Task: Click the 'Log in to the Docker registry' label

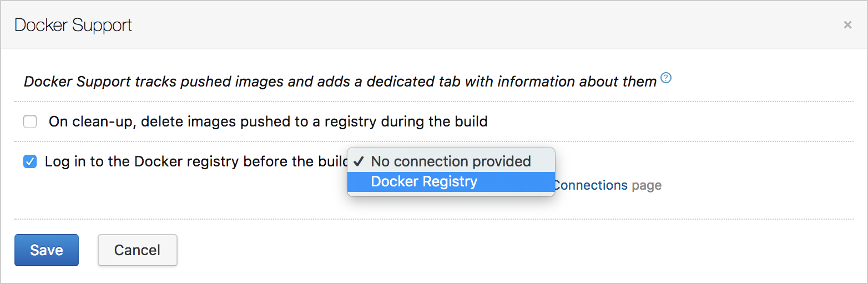Action: point(189,162)
